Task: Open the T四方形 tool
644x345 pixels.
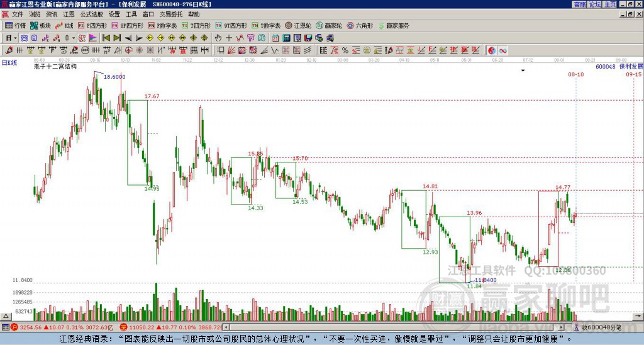Action: [196, 25]
